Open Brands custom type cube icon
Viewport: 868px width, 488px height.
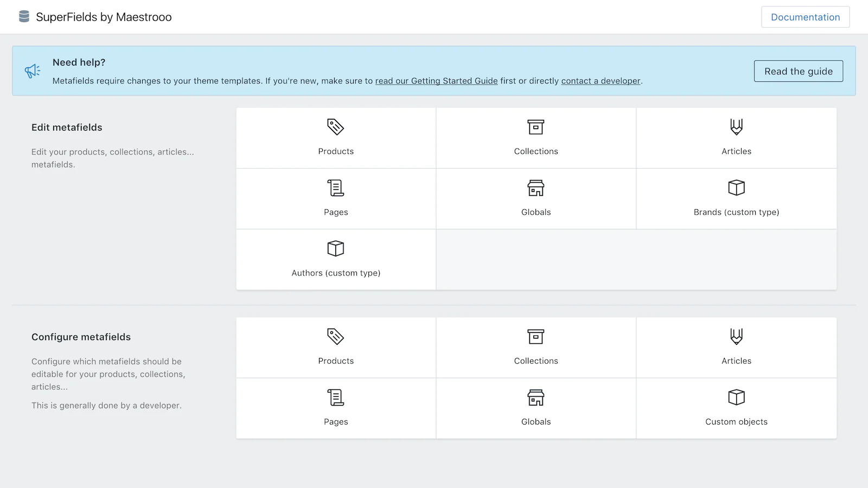(x=736, y=188)
